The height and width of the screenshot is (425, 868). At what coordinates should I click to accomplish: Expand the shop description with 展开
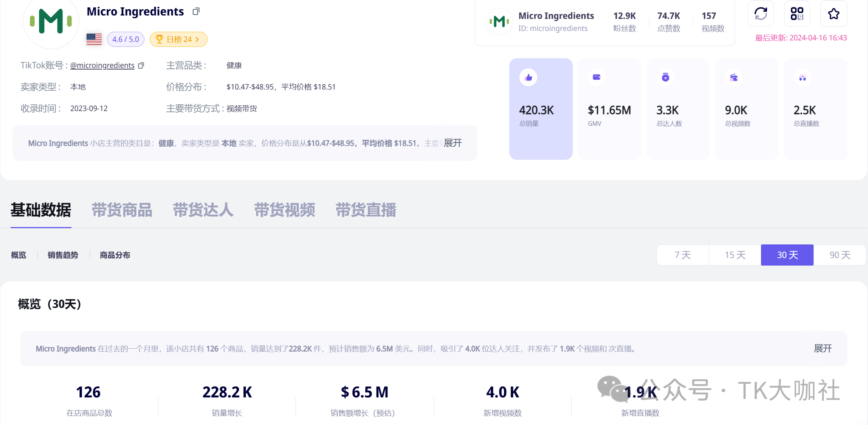[453, 143]
